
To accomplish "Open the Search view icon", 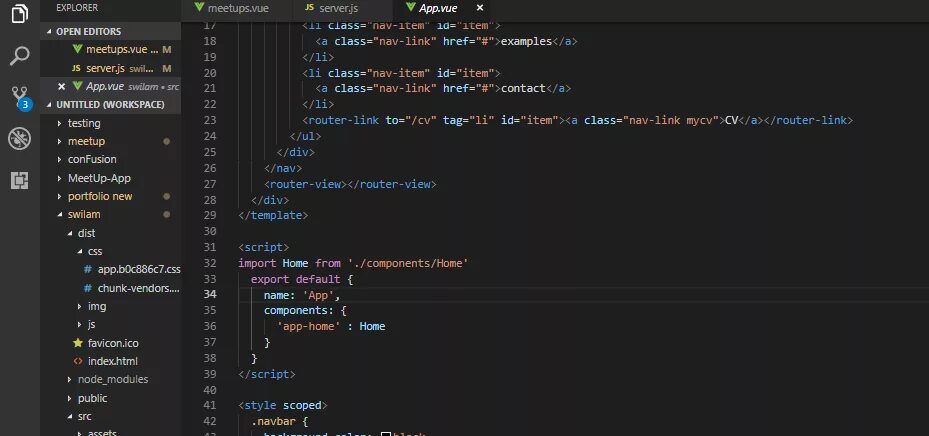I will (x=20, y=56).
